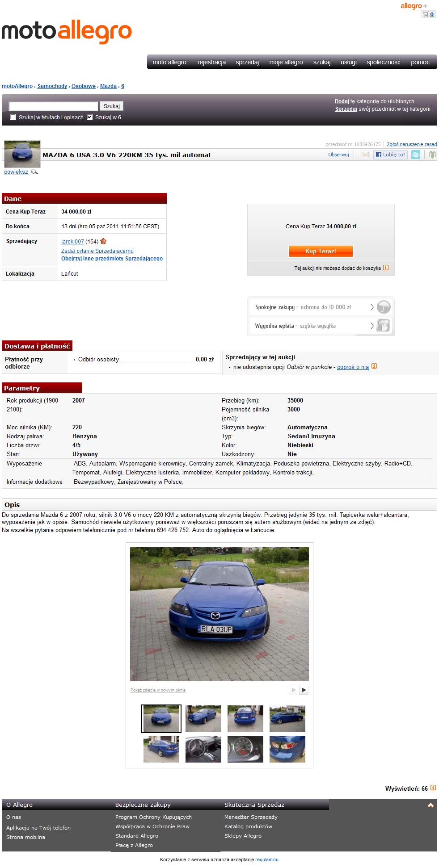Image resolution: width=439 pixels, height=868 pixels.
Task: Like listing with Lubię to button
Action: pos(390,155)
